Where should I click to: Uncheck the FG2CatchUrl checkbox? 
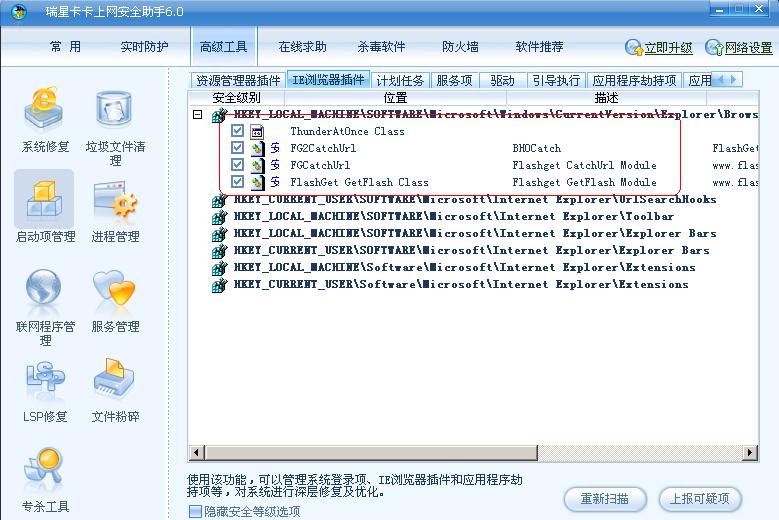[237, 148]
